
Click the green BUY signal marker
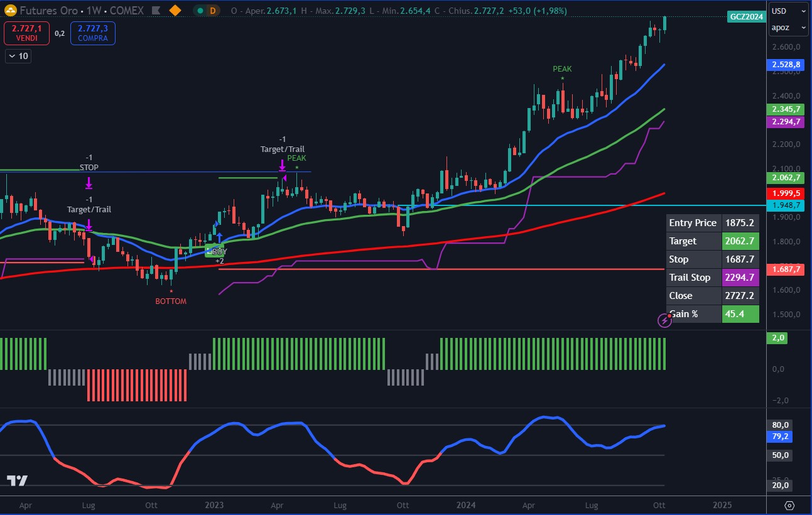(215, 252)
